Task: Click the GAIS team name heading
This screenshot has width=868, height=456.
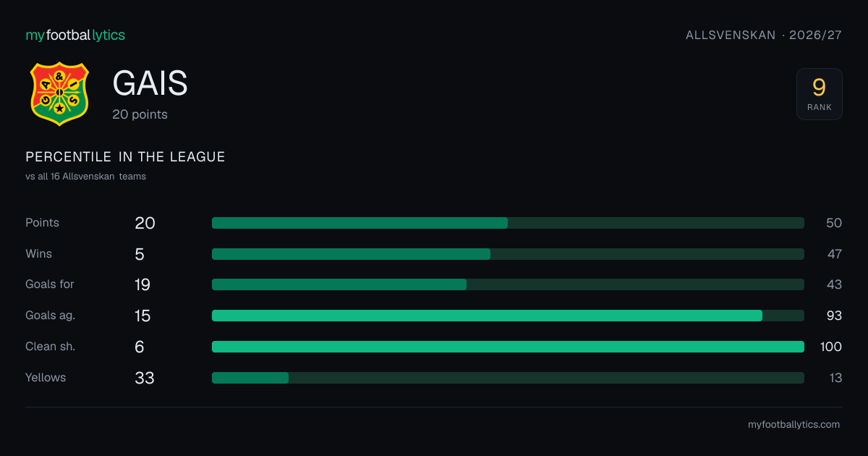Action: click(x=150, y=84)
